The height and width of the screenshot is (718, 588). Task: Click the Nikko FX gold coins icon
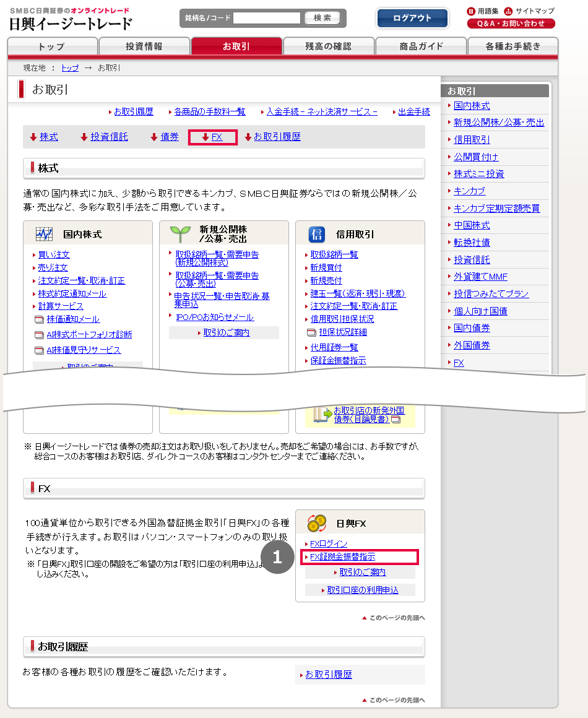pyautogui.click(x=316, y=524)
